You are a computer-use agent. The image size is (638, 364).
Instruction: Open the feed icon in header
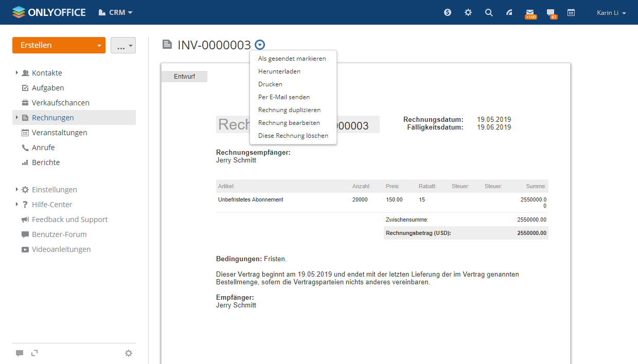(509, 12)
